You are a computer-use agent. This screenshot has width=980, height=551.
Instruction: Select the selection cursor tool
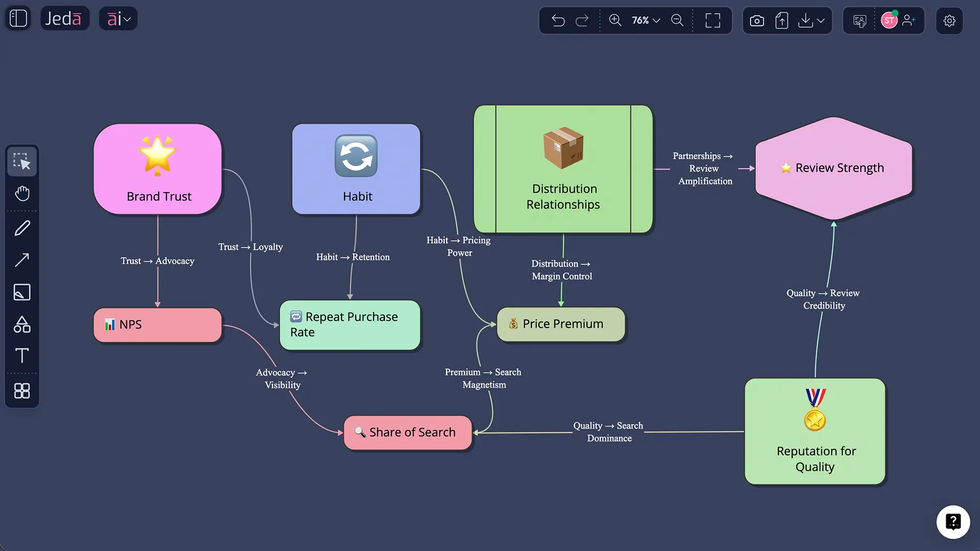click(x=22, y=161)
